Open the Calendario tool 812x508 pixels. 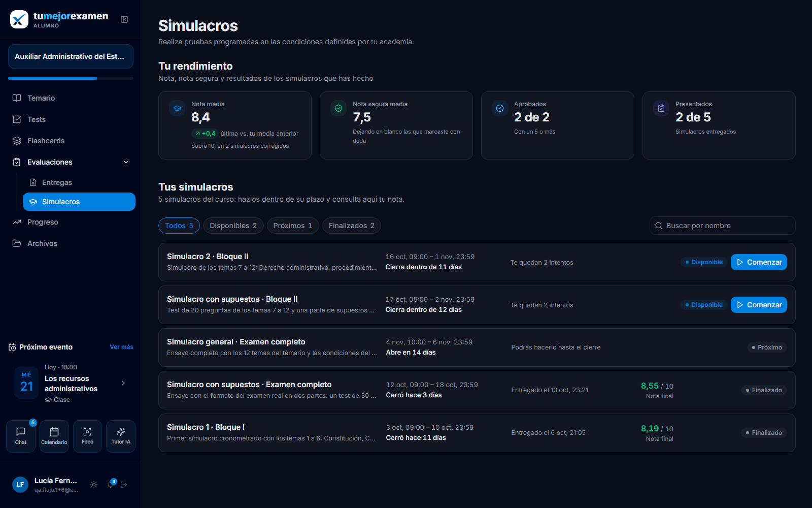54,436
